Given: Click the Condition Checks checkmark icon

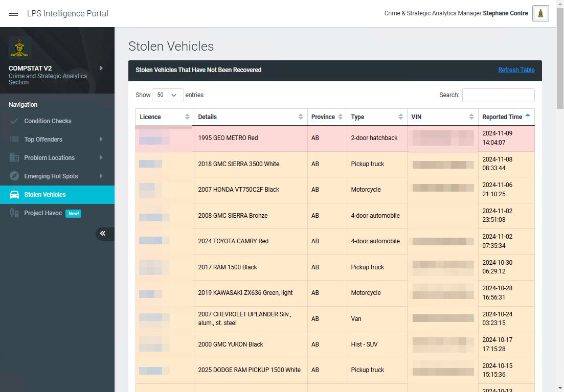Looking at the screenshot, I should coord(14,121).
